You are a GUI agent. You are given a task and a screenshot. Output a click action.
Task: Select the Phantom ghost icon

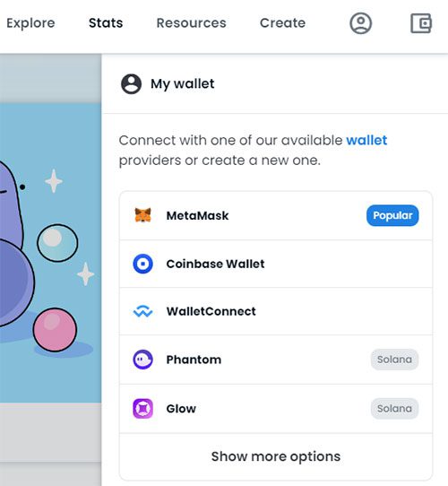coord(142,360)
